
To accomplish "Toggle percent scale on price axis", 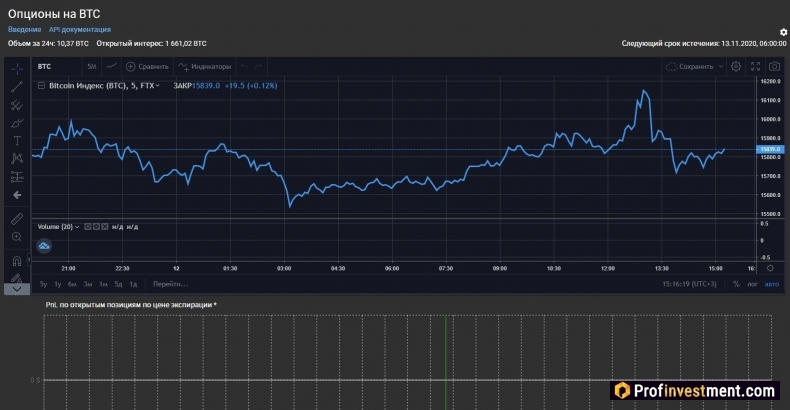I will coord(736,284).
